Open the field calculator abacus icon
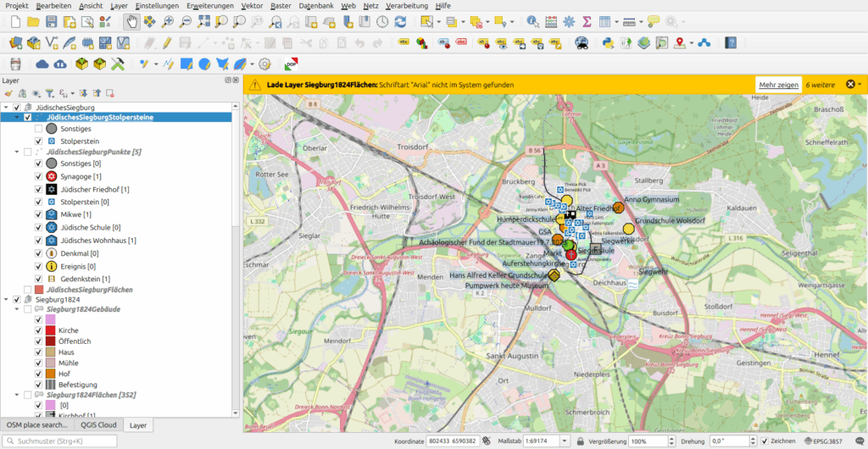 pos(550,21)
